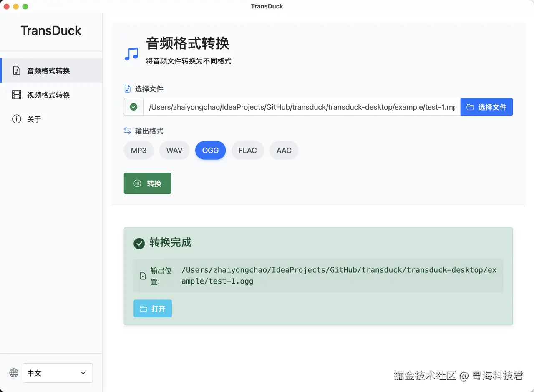The height and width of the screenshot is (392, 534).
Task: Click the 音频格式转换 page heading
Action: point(188,43)
